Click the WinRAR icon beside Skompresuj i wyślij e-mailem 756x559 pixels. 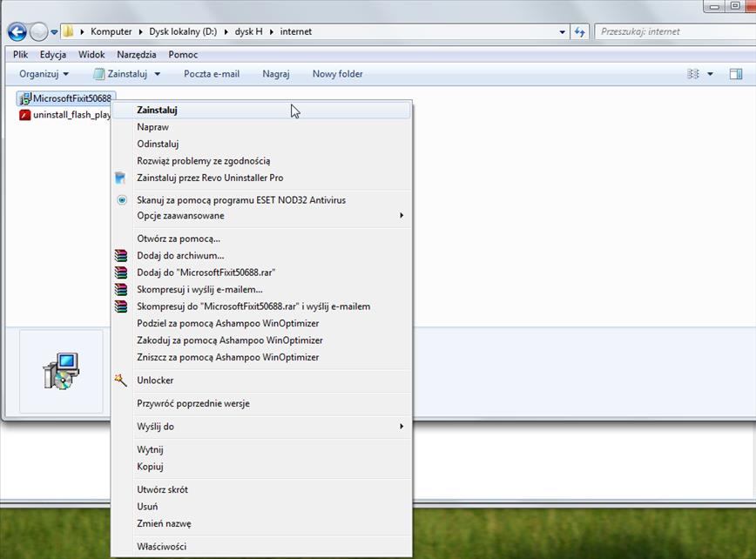[121, 289]
